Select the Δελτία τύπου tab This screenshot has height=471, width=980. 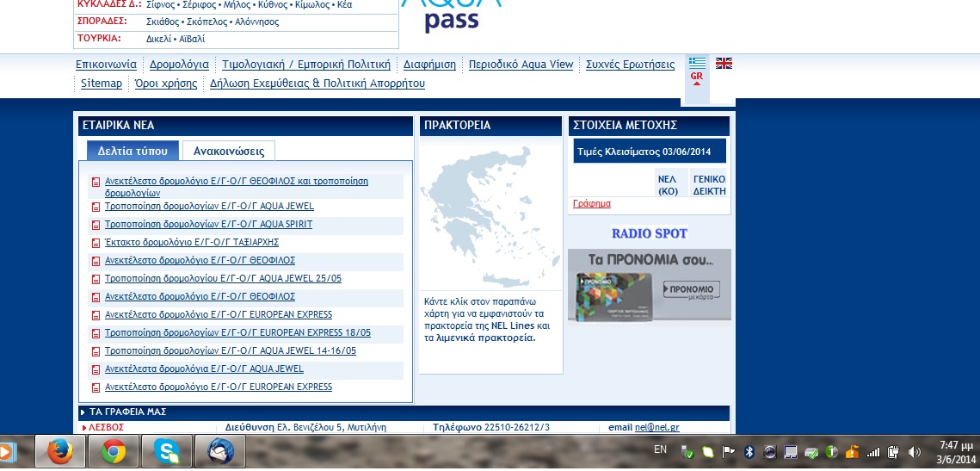click(133, 151)
